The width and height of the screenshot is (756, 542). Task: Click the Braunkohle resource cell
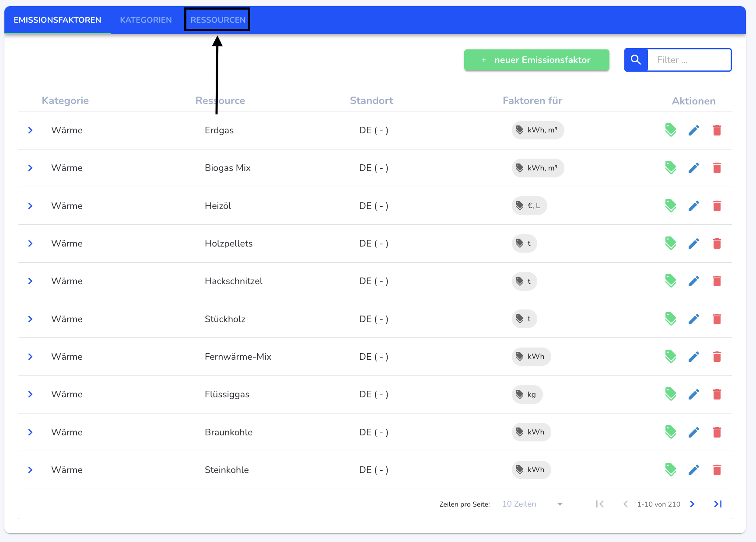tap(228, 432)
